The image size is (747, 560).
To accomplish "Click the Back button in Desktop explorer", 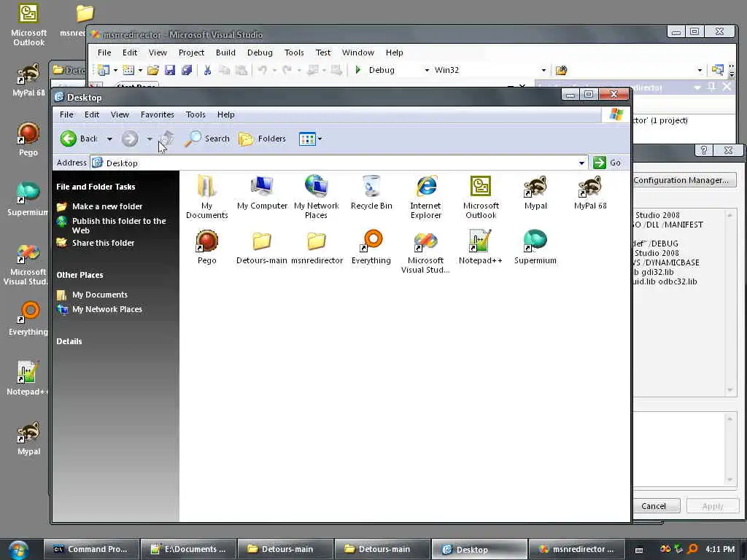I will 79,139.
